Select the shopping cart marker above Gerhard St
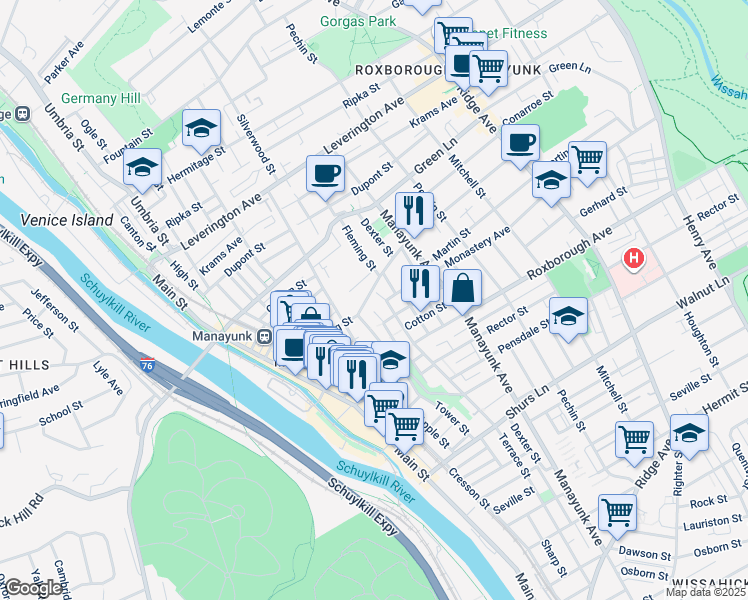This screenshot has height=600, width=748. 588,160
